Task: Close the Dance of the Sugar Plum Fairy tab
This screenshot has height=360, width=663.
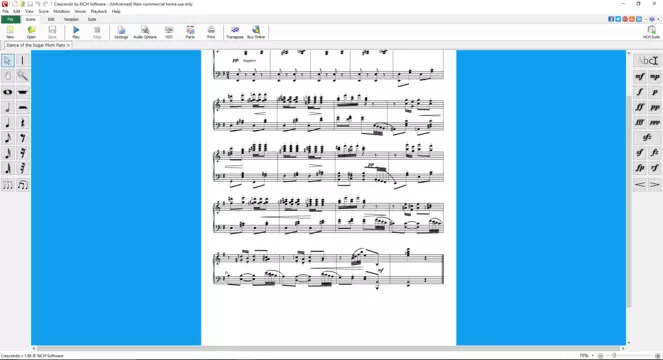Action: (68, 45)
